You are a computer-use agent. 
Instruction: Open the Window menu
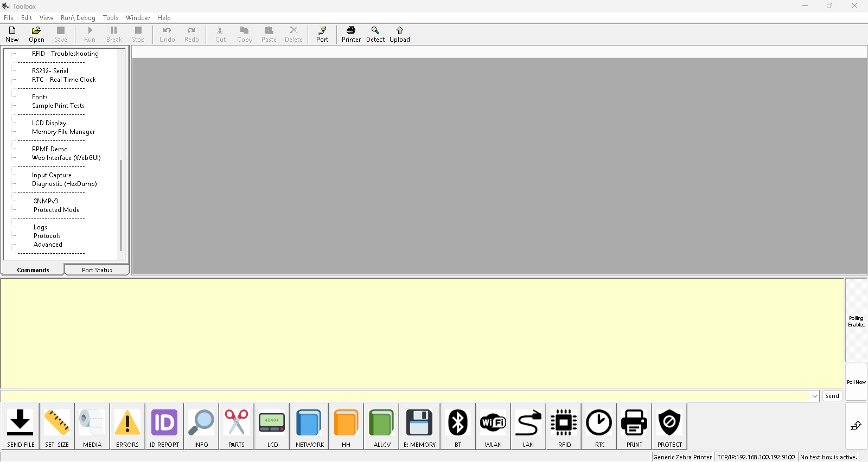coord(138,18)
